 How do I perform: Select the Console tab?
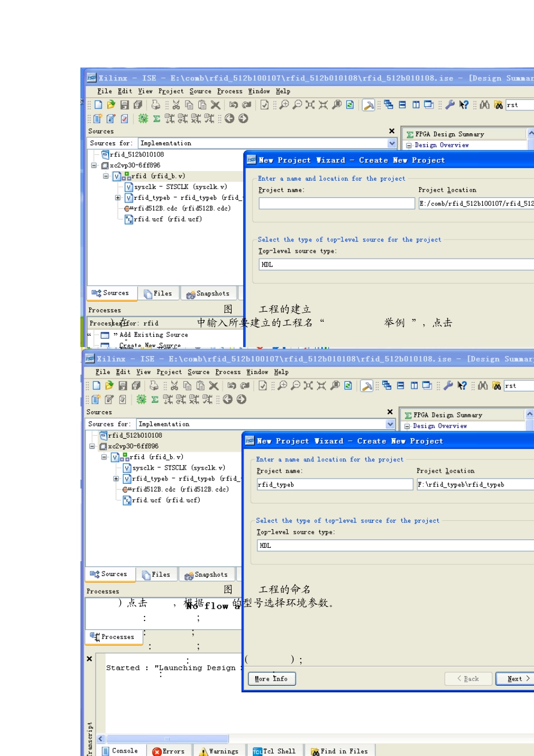pos(120,750)
